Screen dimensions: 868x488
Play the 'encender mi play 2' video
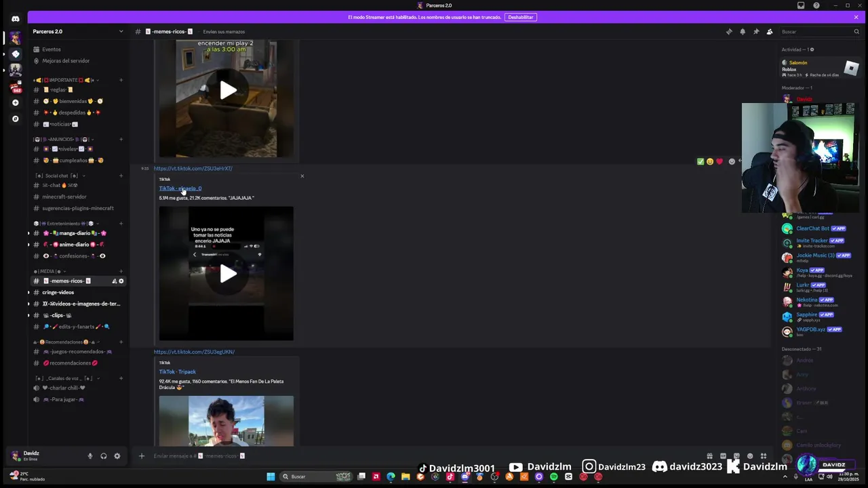point(228,90)
